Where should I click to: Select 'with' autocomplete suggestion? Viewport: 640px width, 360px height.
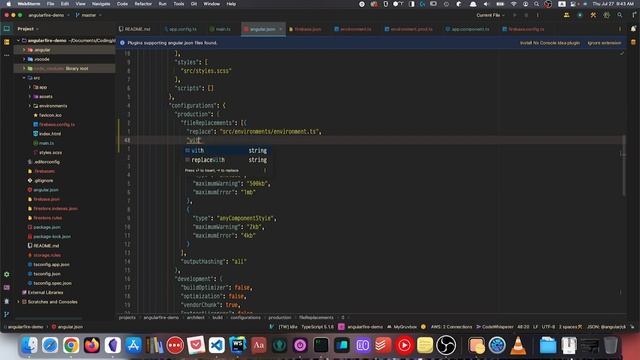coord(227,151)
